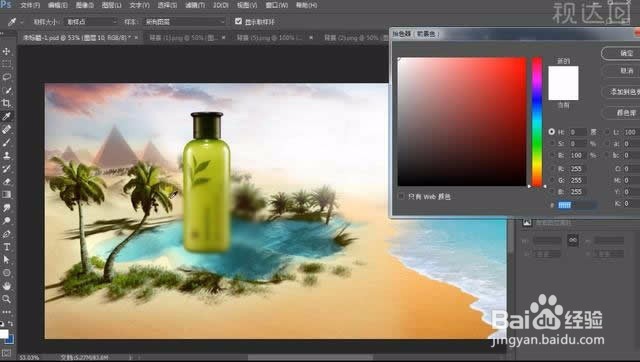Click the rainbow hue slider strip
Screen dimensions: 640x362
(x=537, y=122)
